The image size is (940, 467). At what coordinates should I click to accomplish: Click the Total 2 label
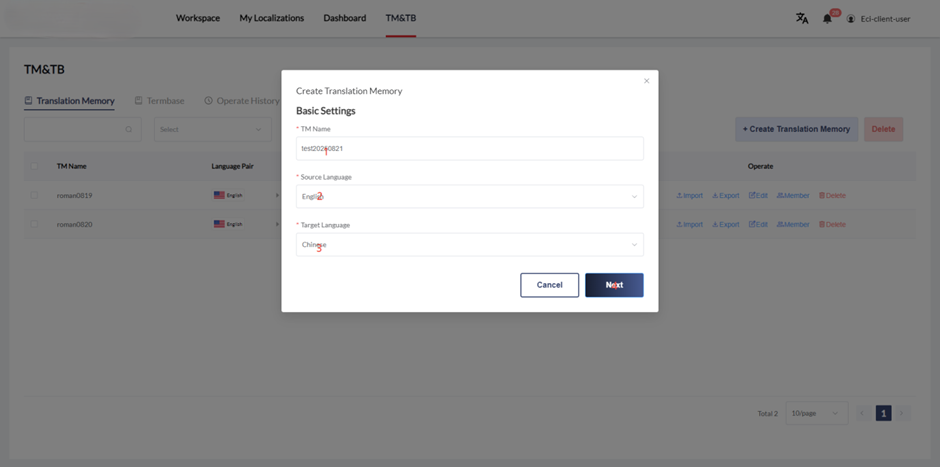(x=767, y=414)
